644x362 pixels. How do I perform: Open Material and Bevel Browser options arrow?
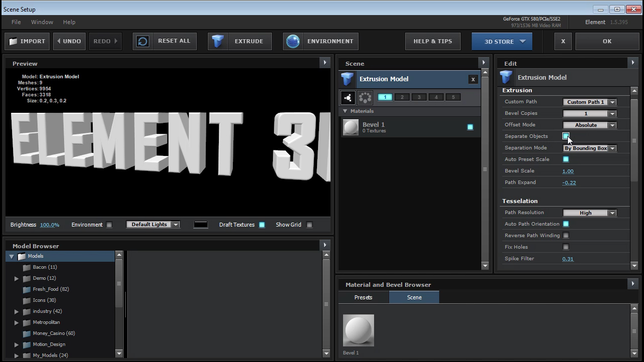coord(633,284)
